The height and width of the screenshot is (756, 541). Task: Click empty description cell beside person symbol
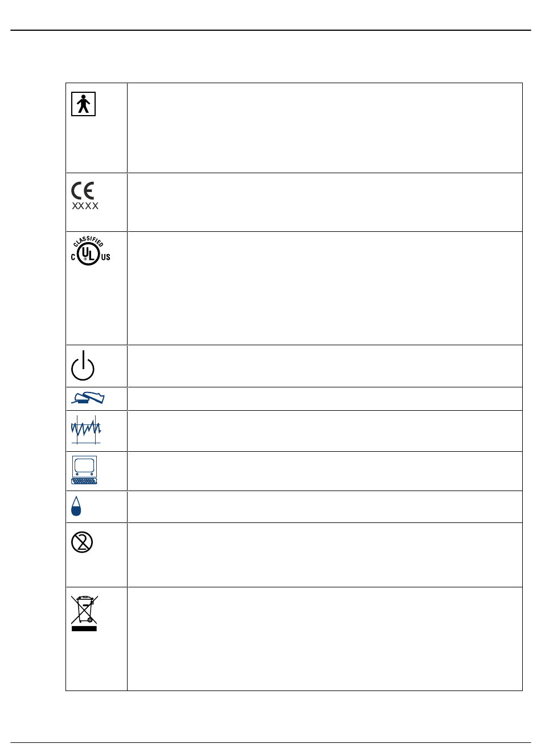pos(325,128)
